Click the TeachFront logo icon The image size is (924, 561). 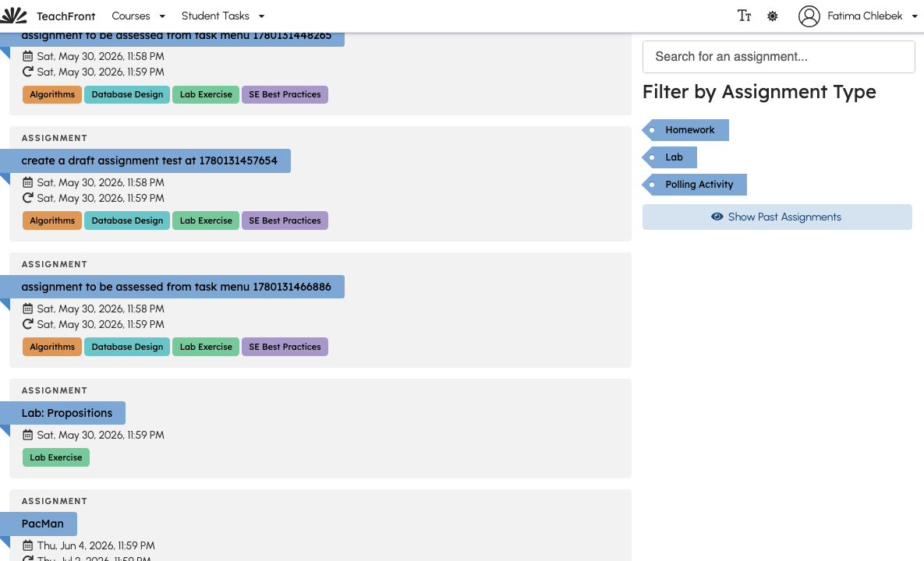tap(13, 16)
